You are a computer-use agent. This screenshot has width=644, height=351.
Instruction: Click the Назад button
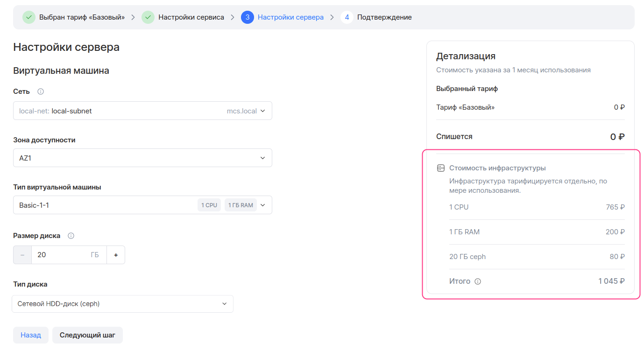31,335
